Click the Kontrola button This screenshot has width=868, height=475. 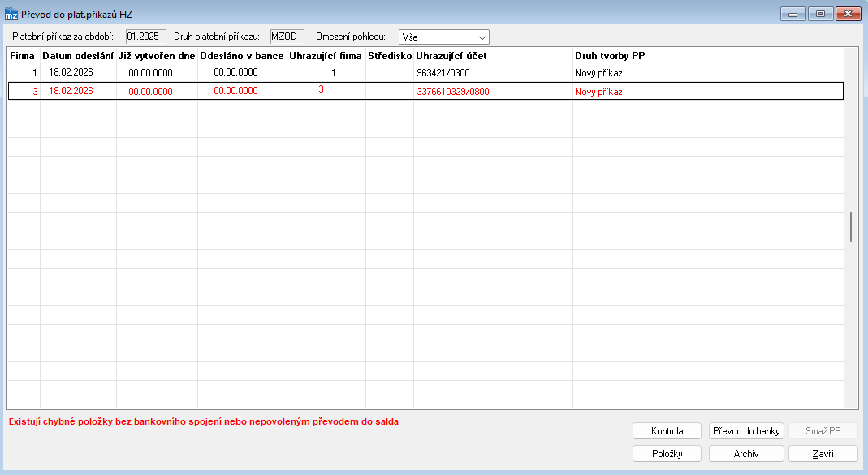coord(667,431)
